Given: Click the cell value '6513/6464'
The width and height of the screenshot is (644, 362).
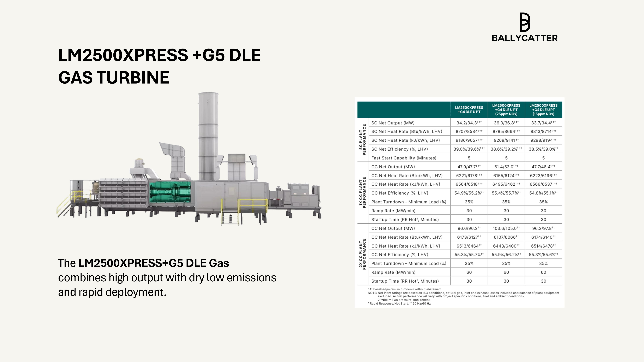Looking at the screenshot, I should tap(469, 246).
